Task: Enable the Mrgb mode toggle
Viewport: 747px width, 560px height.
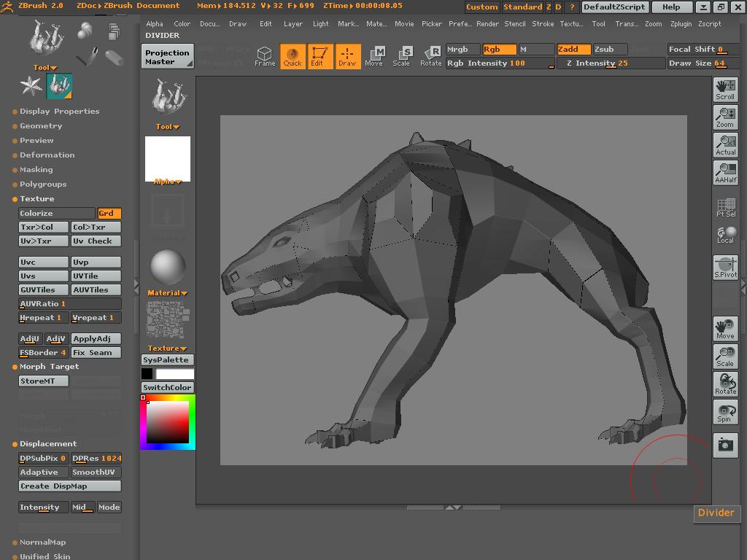Action: (462, 49)
